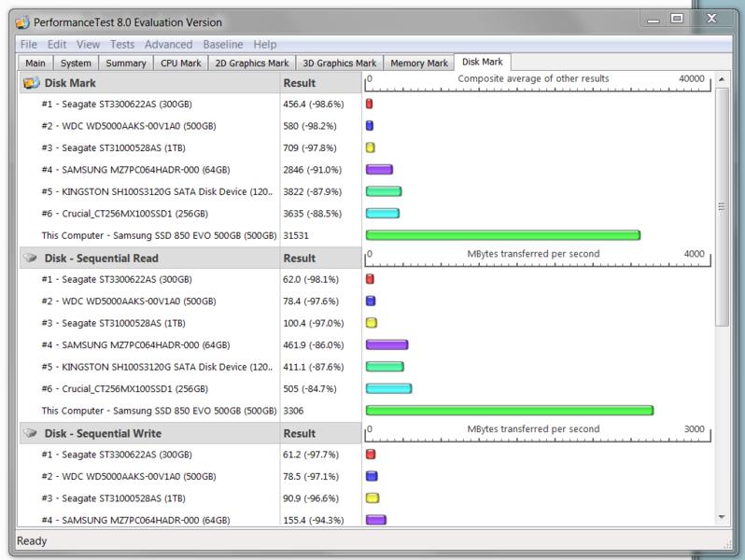Select the Disk - Sequential Write header
Image resolution: width=745 pixels, height=560 pixels.
point(103,433)
